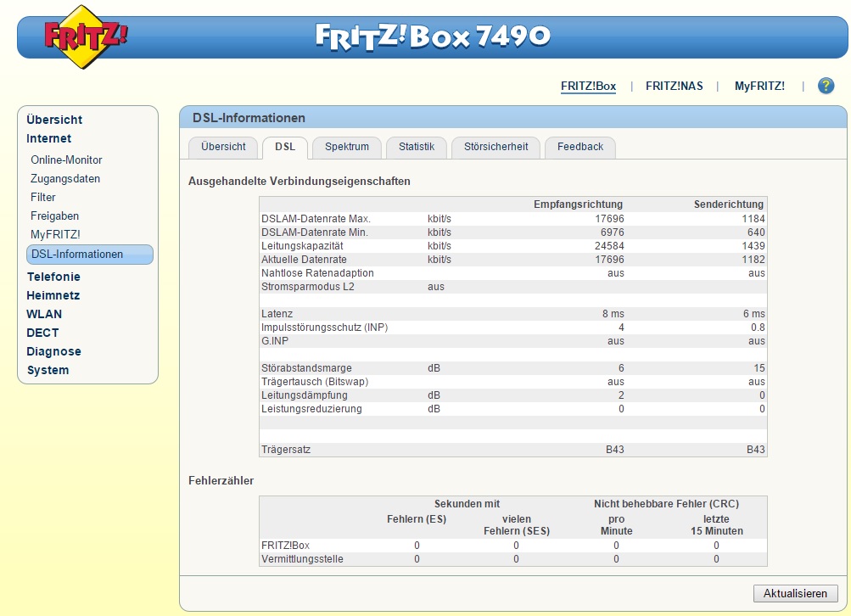Open the Störsicherheit tab

tap(495, 147)
